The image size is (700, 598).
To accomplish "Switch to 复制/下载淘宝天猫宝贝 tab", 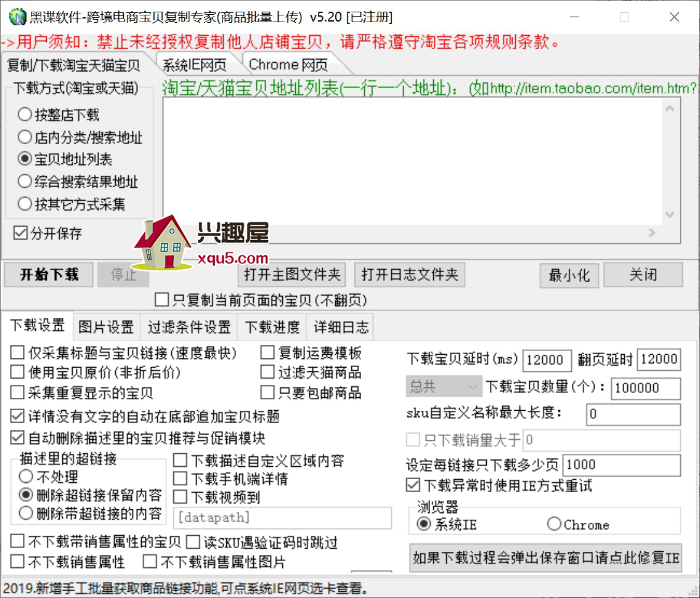I will [74, 65].
